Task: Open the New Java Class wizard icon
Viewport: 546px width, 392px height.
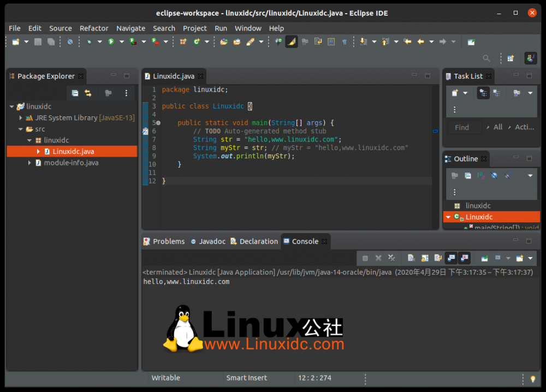Action: click(x=196, y=41)
